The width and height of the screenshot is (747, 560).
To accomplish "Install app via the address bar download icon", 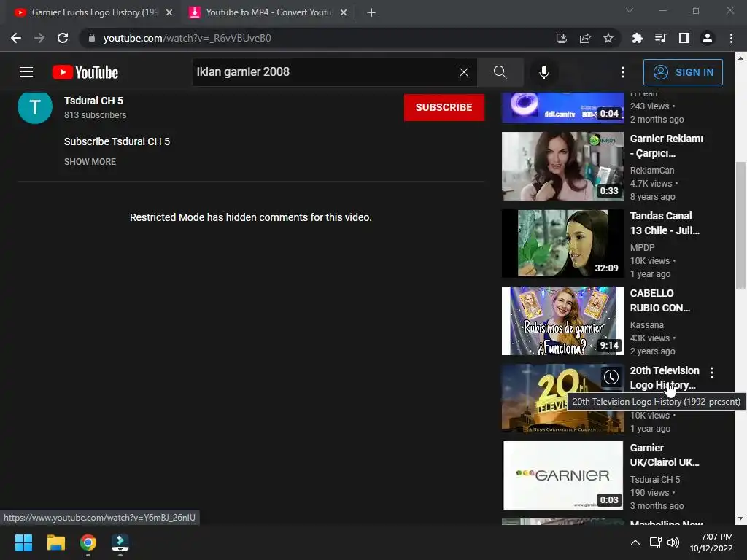I will [x=562, y=38].
